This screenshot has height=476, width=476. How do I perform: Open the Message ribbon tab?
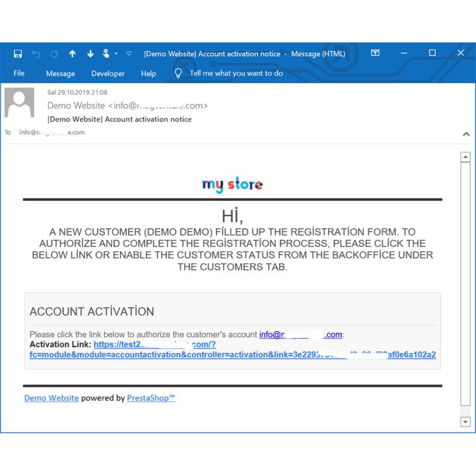click(x=60, y=73)
